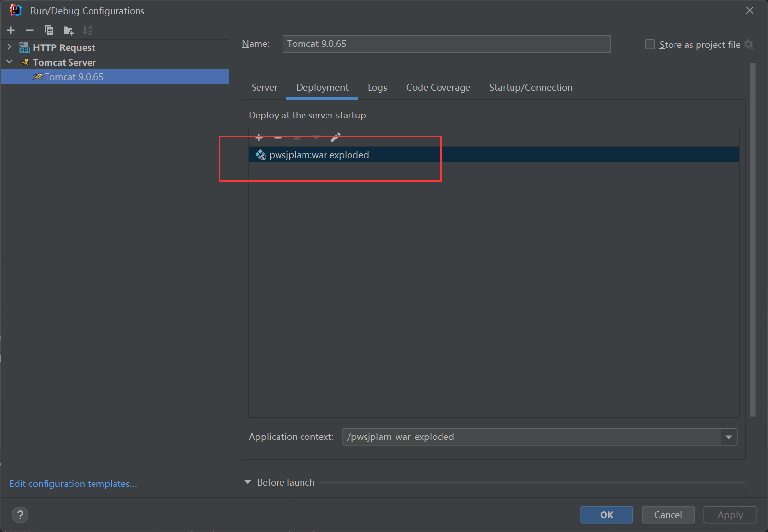The width and height of the screenshot is (768, 532).
Task: Click the Name input field
Action: tap(447, 44)
